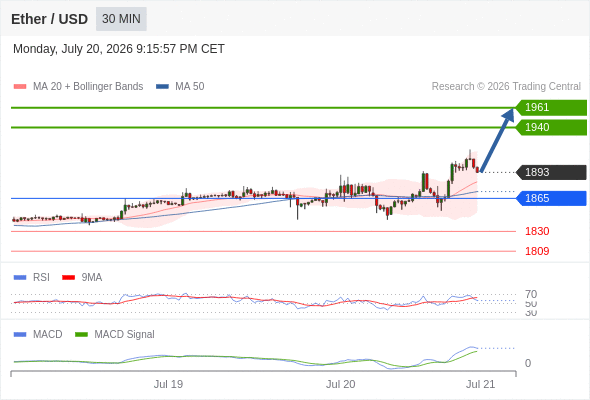Click the Jul 19 date axis marker
This screenshot has height=400, width=590.
coord(168,384)
